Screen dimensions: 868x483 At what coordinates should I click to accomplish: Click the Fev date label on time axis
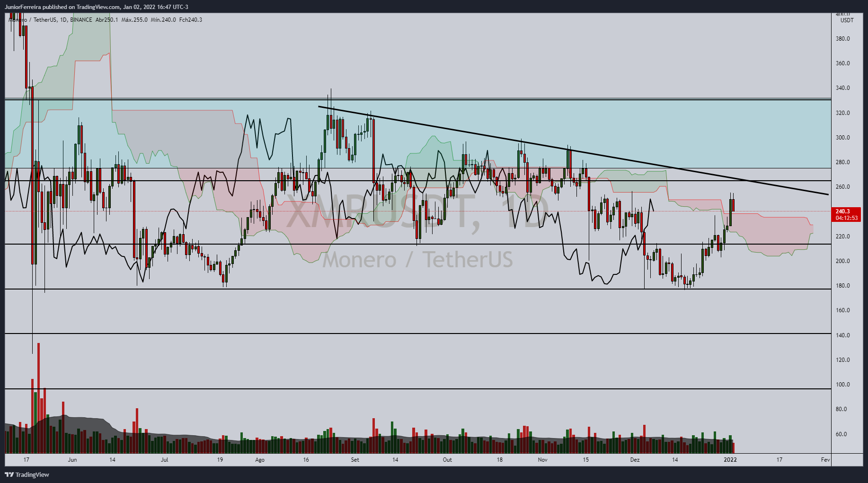[825, 460]
